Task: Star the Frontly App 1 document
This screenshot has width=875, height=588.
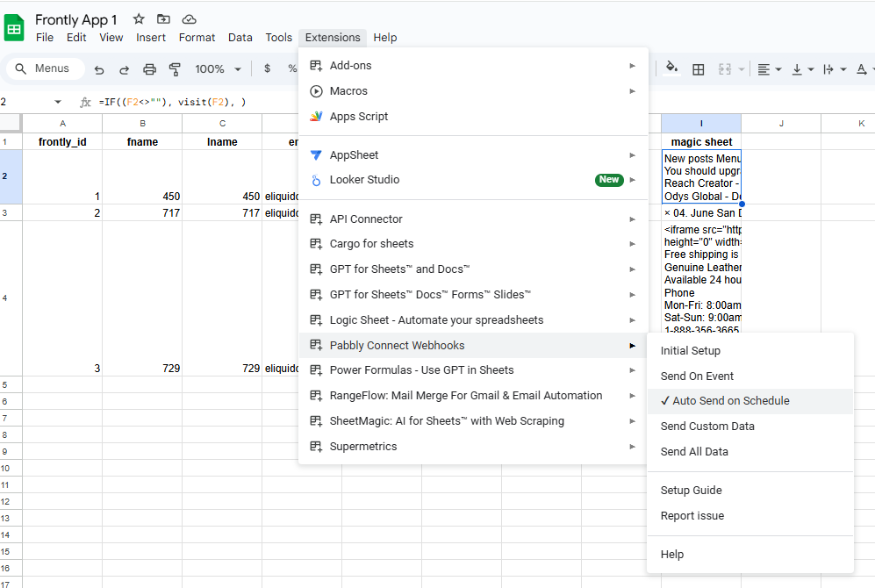Action: pos(139,19)
